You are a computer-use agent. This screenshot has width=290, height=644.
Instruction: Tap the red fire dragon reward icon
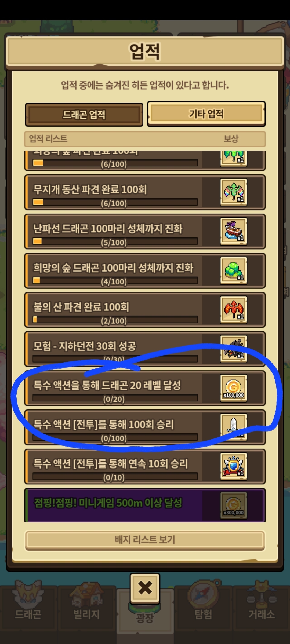coord(233,310)
